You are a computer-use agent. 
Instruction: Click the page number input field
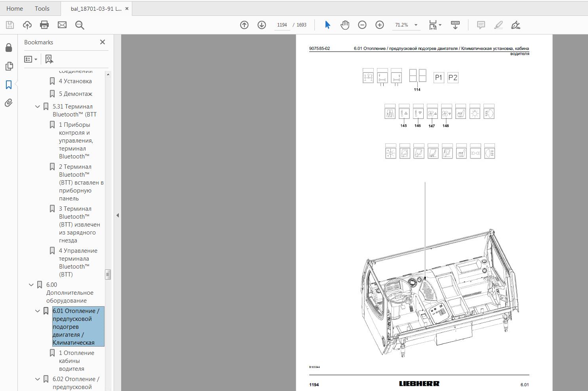coord(282,25)
